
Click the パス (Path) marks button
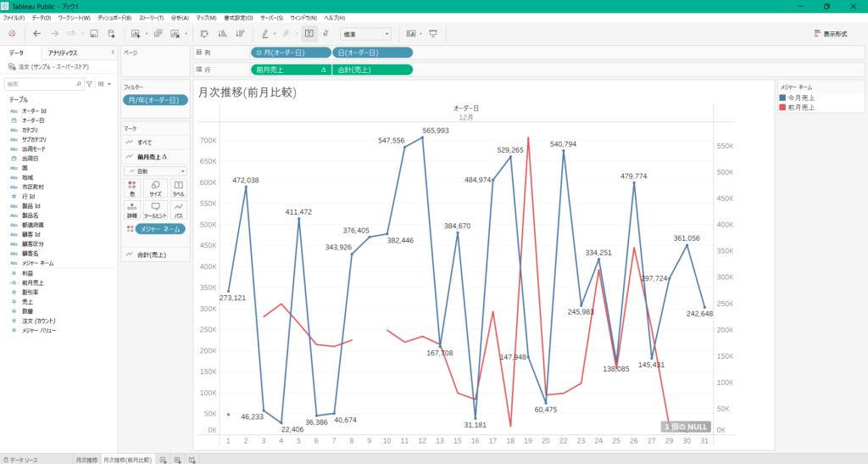pyautogui.click(x=178, y=210)
